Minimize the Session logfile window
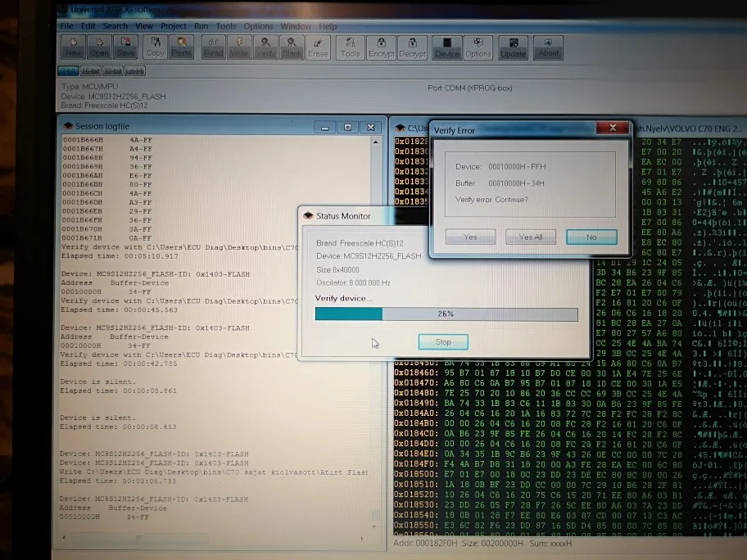Image resolution: width=747 pixels, height=560 pixels. click(x=325, y=127)
